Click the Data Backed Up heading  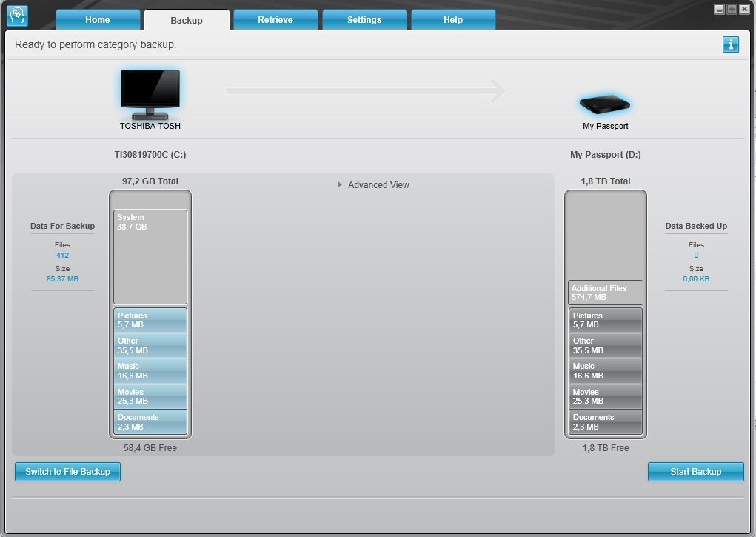(x=696, y=226)
